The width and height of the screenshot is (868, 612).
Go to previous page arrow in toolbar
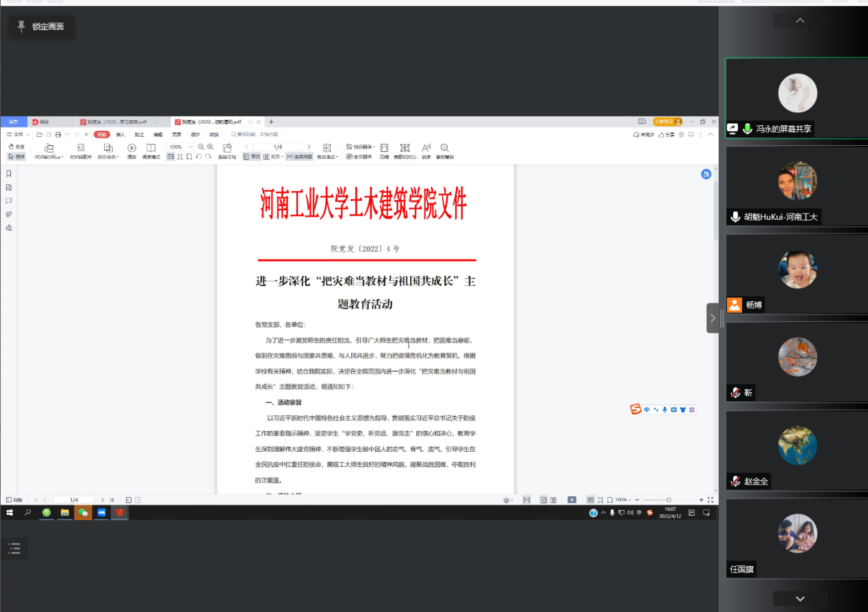coord(247,146)
